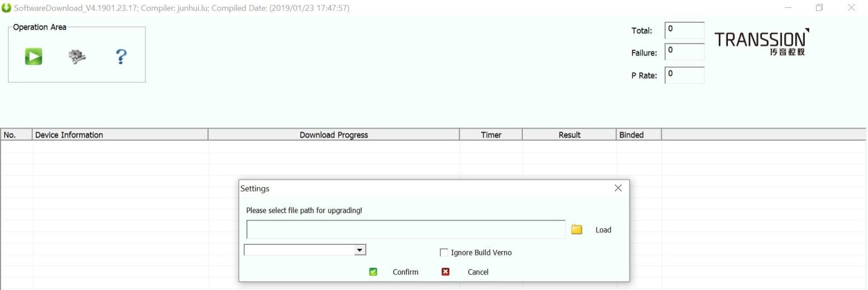Click the upgrade file path input field
The width and height of the screenshot is (868, 290).
[406, 230]
